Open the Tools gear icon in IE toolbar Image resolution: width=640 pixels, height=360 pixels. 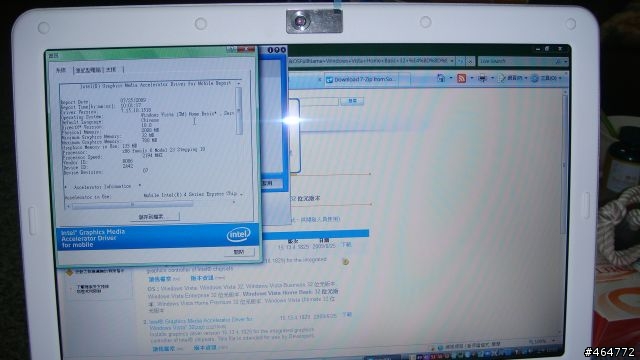click(534, 78)
